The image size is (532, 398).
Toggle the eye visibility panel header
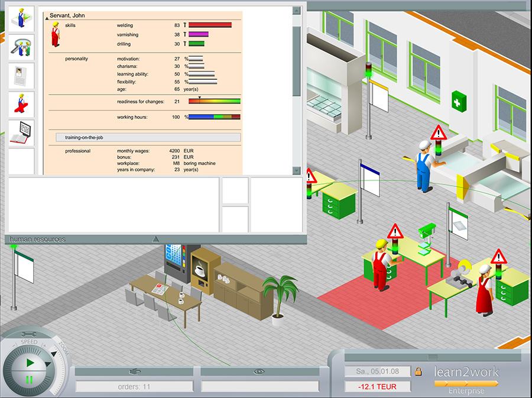click(259, 371)
